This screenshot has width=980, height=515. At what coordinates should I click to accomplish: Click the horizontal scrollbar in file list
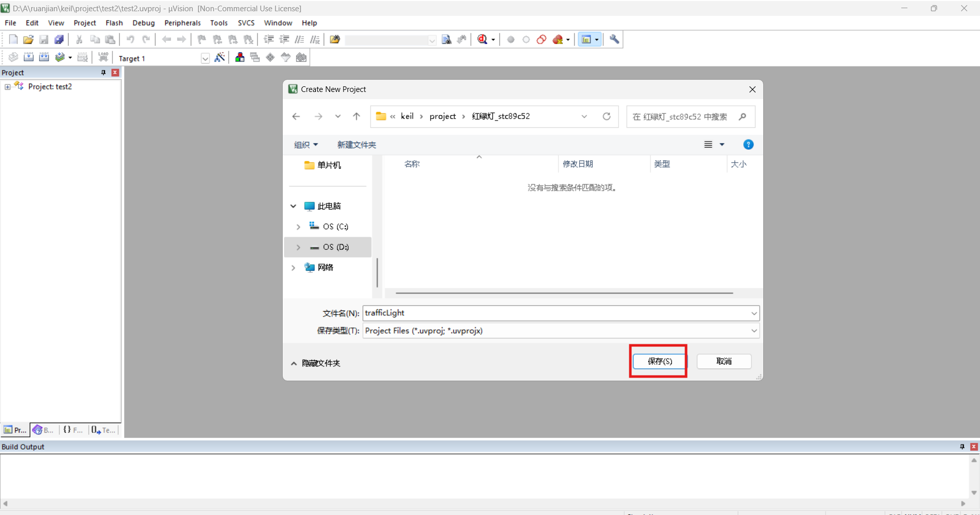click(x=564, y=293)
